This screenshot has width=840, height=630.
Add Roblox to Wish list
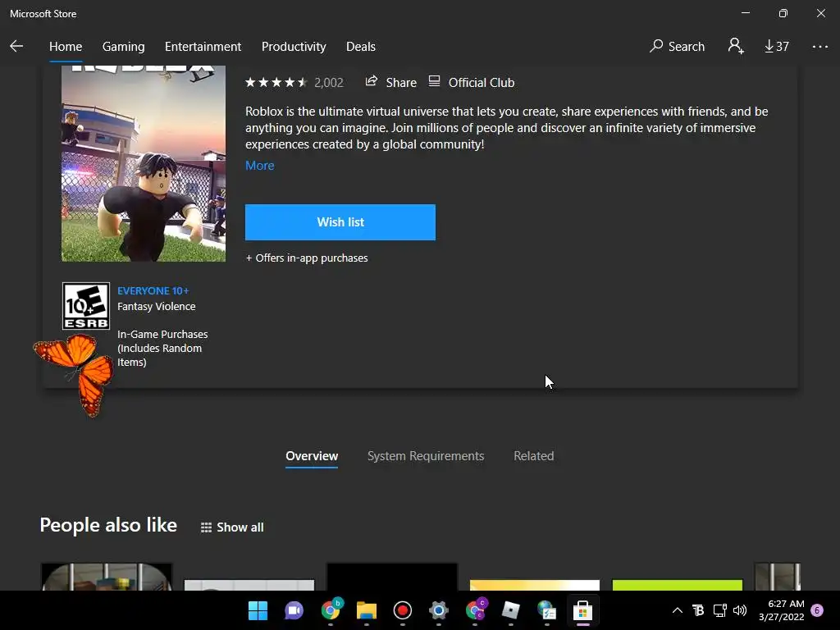point(340,222)
